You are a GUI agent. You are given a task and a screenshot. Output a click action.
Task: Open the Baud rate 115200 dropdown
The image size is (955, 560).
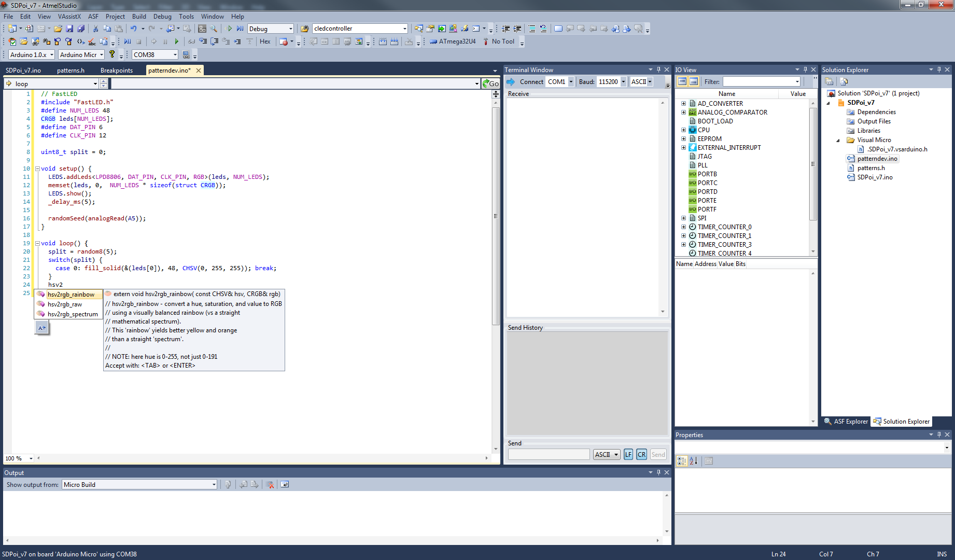coord(623,82)
